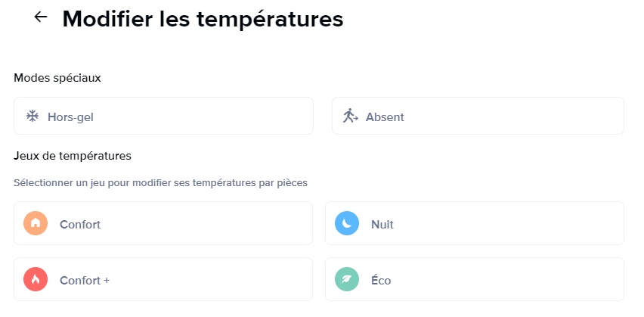Select the Absent mode label
The height and width of the screenshot is (317, 644).
(x=385, y=117)
